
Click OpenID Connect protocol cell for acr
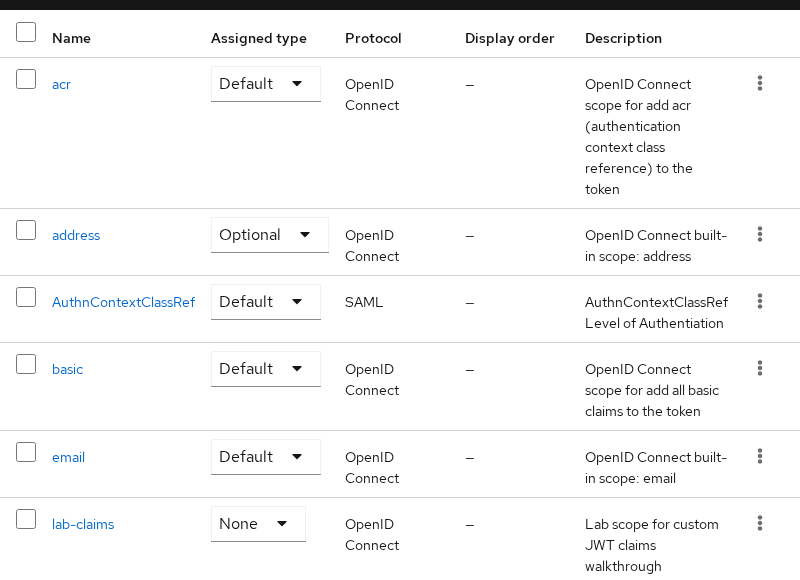tap(372, 95)
